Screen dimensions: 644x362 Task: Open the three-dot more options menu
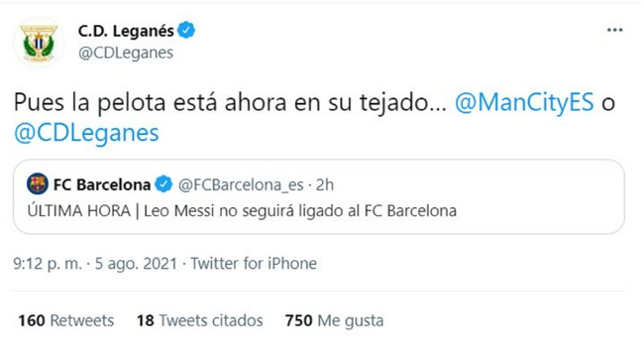click(x=614, y=30)
